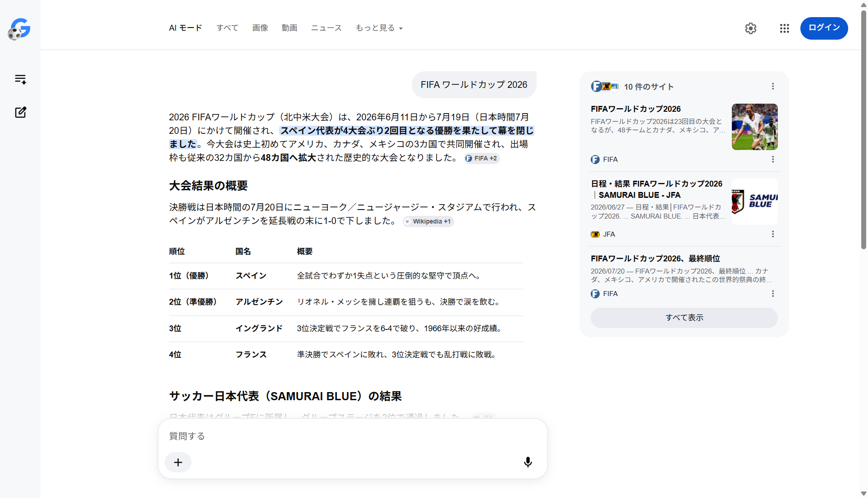Screen dimensions: 868x498
Task: Switch to the 画像 tab
Action: tap(260, 28)
